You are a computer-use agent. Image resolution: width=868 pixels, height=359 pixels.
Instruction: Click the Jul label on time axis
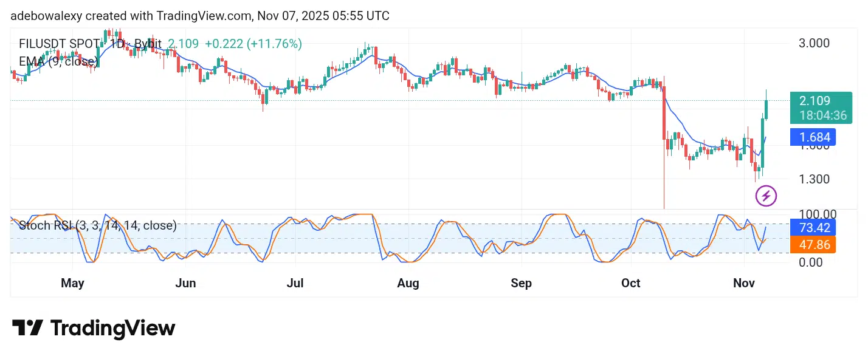[296, 283]
